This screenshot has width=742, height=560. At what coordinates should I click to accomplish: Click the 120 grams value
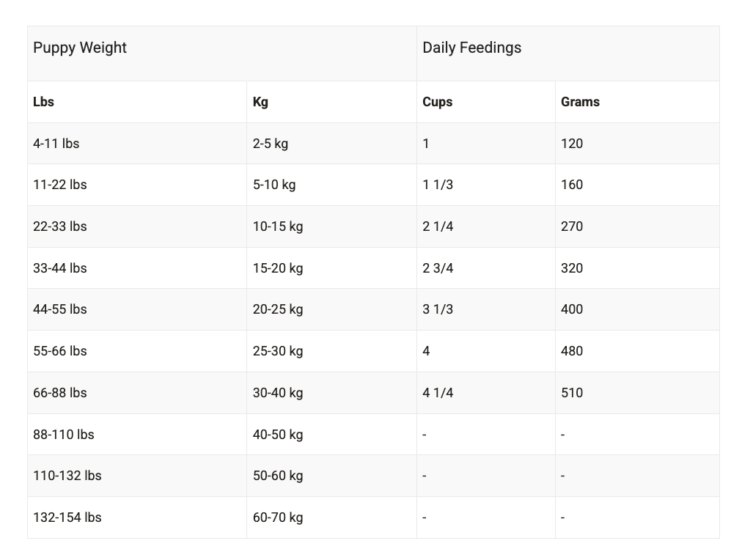click(572, 144)
